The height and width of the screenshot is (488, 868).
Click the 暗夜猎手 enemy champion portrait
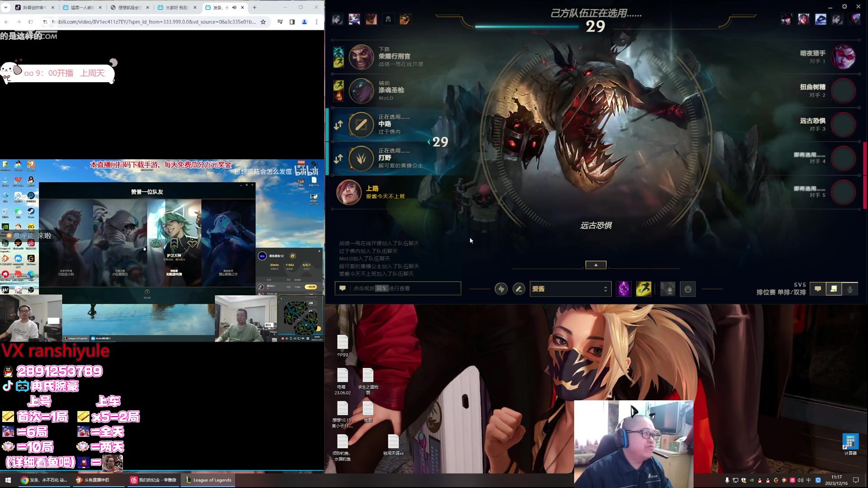[844, 57]
